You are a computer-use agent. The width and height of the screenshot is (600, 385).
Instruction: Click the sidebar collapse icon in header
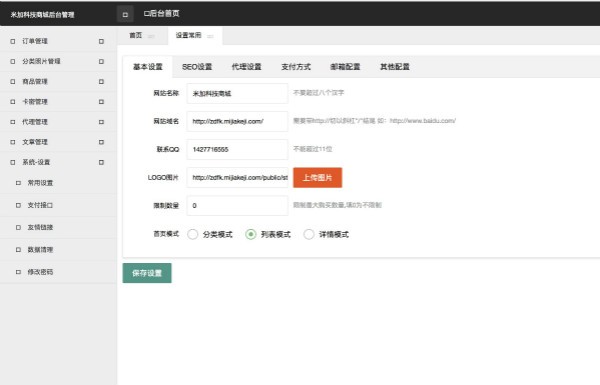[x=125, y=14]
